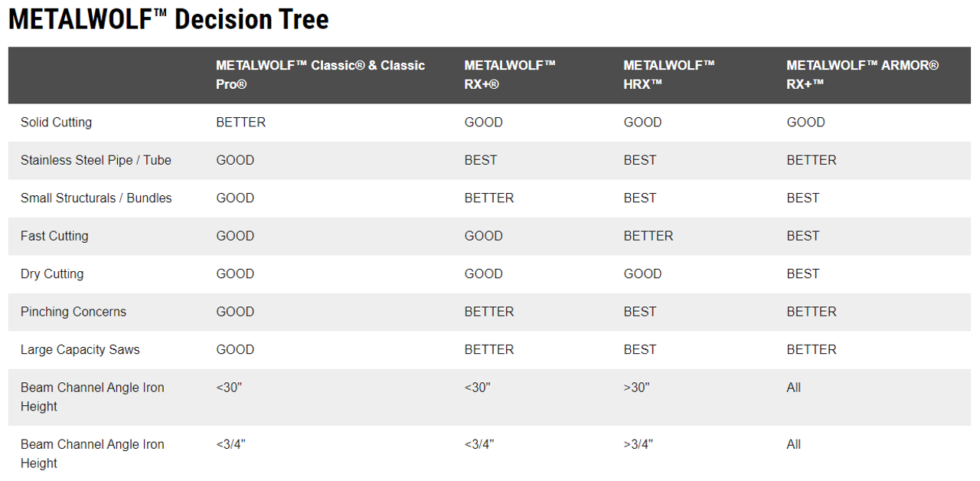
Task: Click the METALWOLF RX+ column header
Action: pyautogui.click(x=509, y=75)
